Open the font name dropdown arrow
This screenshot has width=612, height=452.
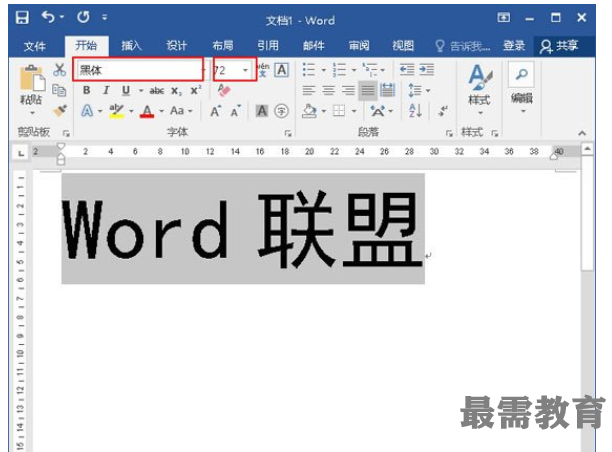coord(203,70)
